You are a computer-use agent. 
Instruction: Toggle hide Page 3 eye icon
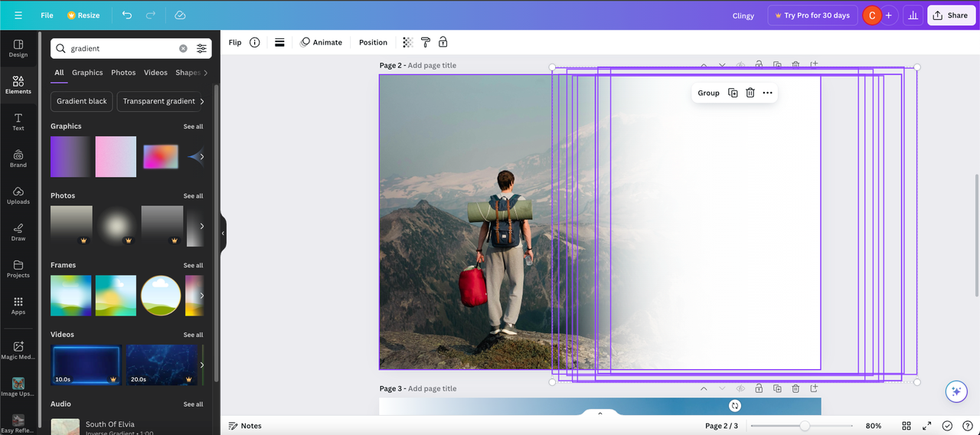pos(740,388)
